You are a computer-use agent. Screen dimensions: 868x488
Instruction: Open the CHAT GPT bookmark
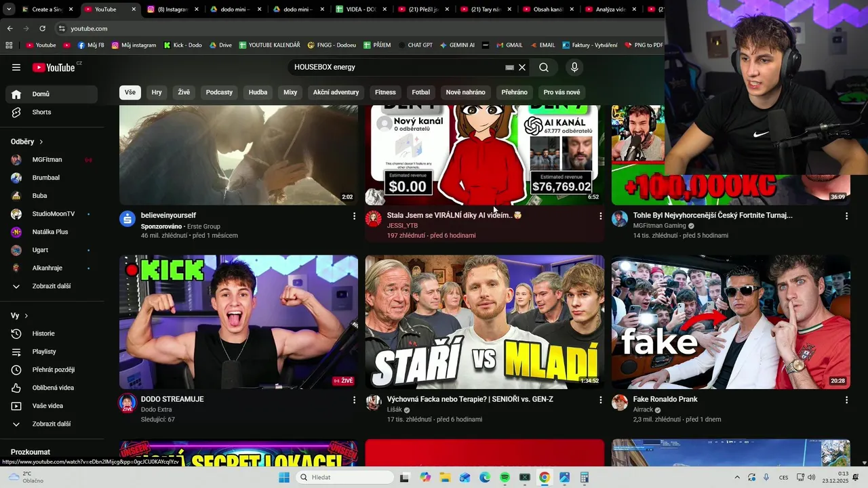click(x=415, y=45)
